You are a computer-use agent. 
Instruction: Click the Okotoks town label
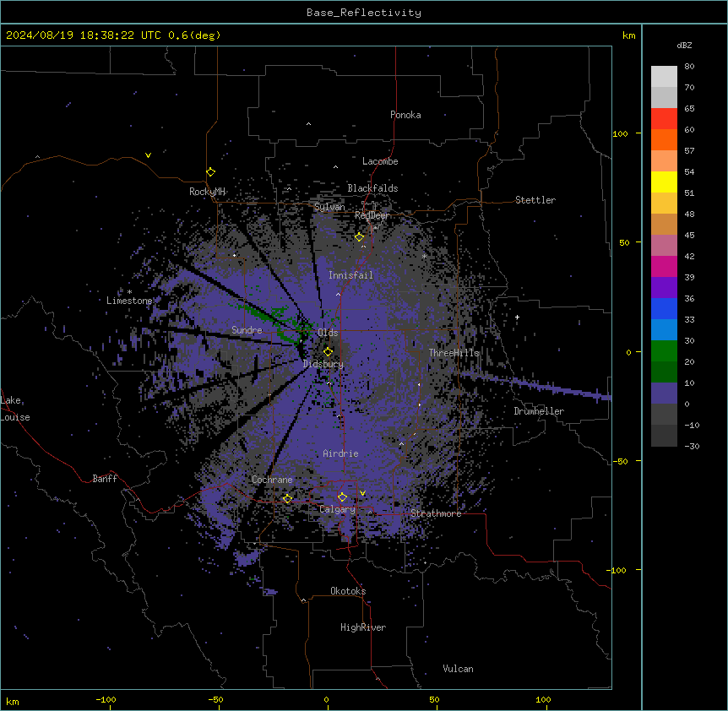348,591
